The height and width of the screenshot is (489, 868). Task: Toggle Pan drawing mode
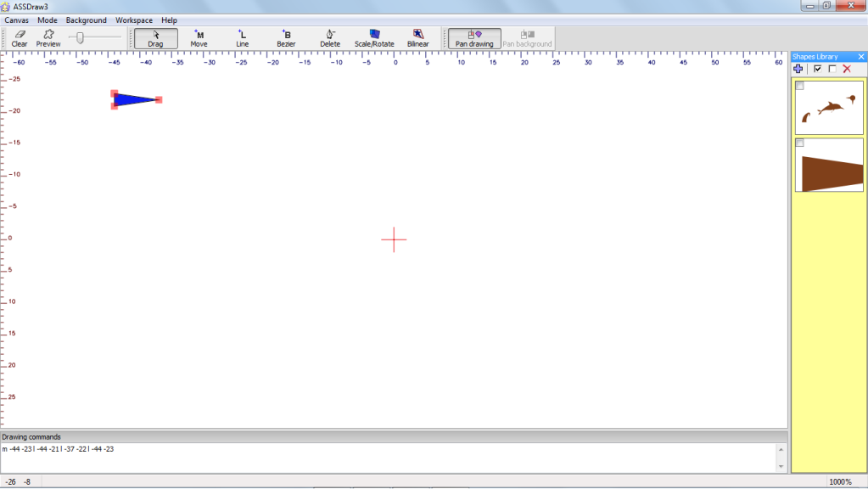pos(474,38)
